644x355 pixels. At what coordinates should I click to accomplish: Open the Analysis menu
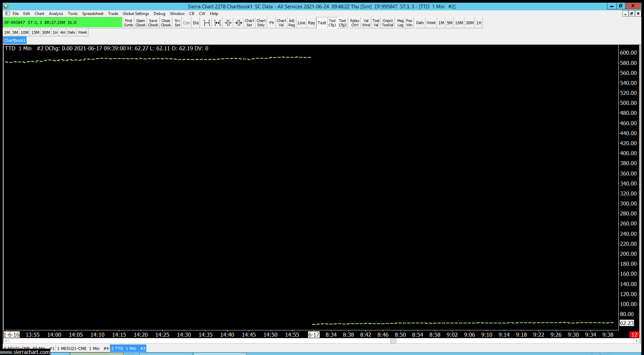pos(56,14)
